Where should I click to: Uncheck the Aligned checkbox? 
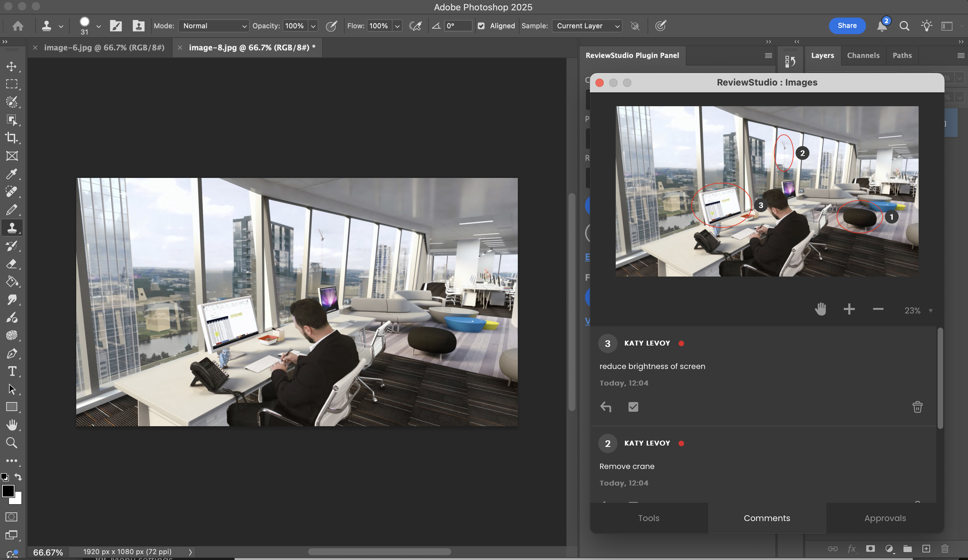481,26
